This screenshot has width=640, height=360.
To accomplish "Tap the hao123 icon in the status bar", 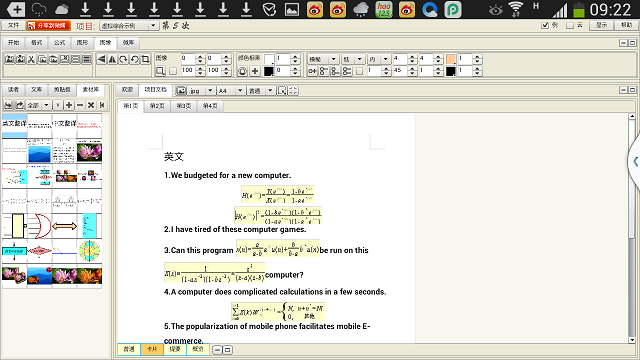I will pyautogui.click(x=384, y=9).
